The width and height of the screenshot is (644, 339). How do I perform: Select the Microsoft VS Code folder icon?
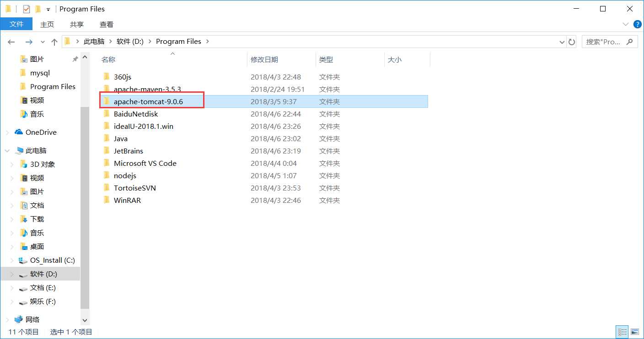click(107, 163)
